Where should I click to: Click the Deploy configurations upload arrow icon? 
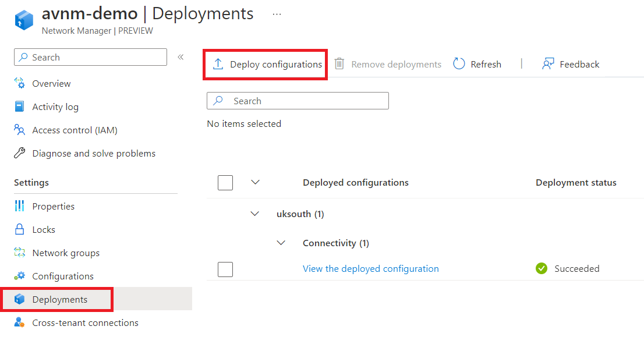(218, 64)
